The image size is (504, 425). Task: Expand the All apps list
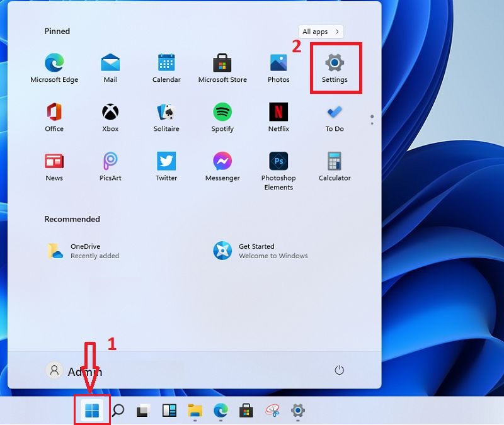[x=320, y=31]
